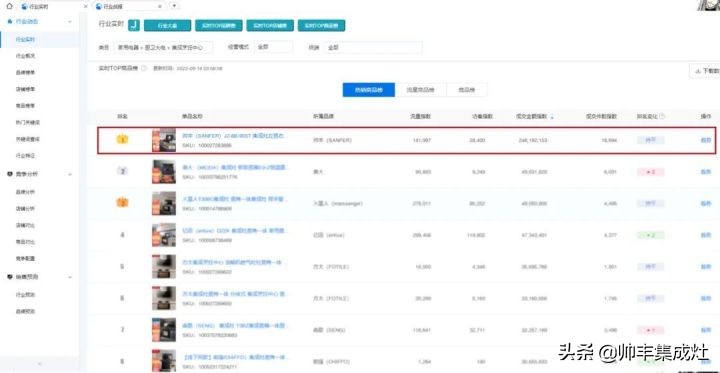Open the 火星人 product name link
Screen dimensions: 720x373
coord(234,200)
